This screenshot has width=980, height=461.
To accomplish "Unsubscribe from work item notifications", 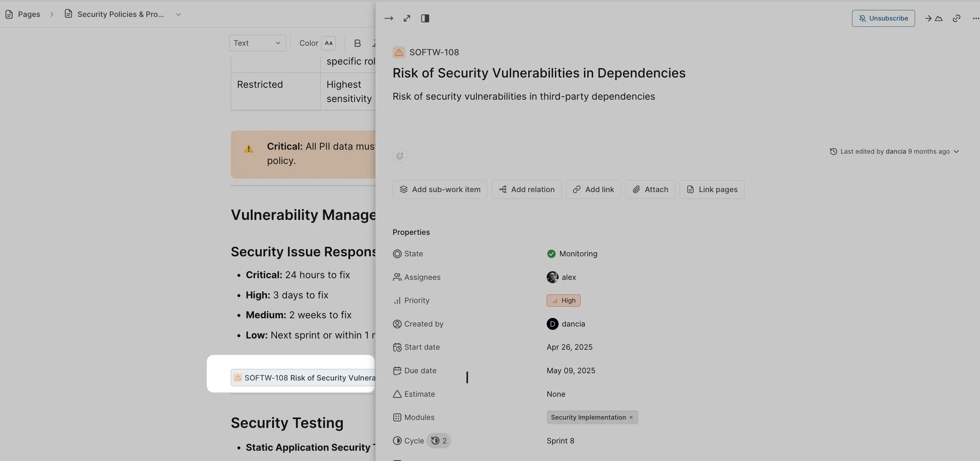I will pos(883,18).
